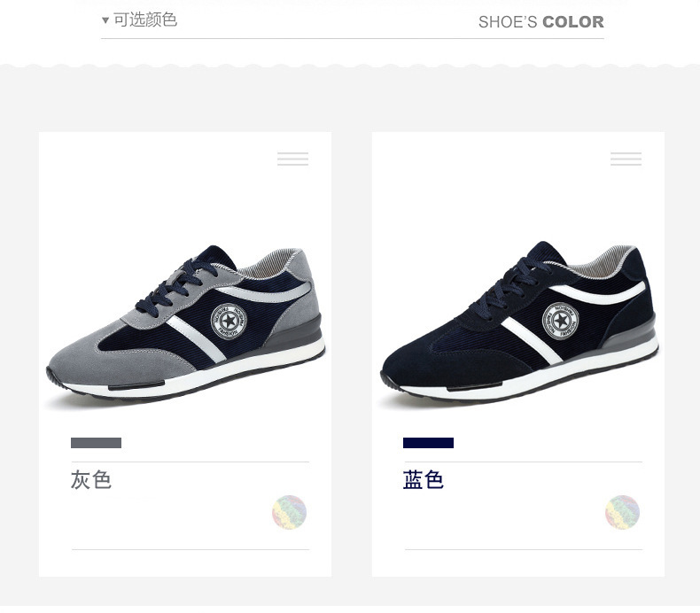Select the navy blue color swatch bar

point(428,443)
